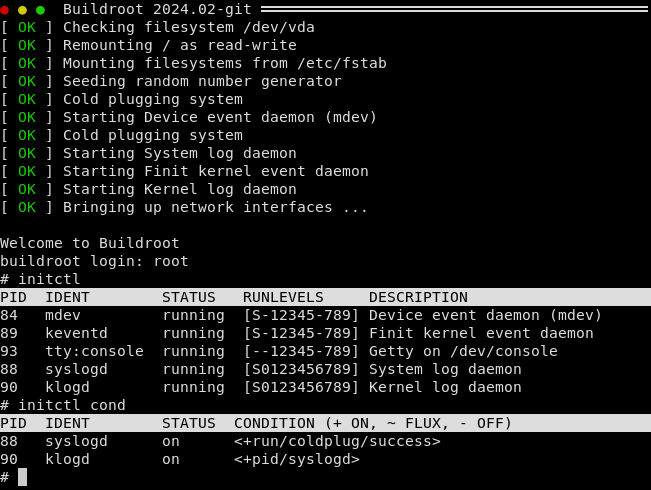Click 'mdev' ident in process table
This screenshot has height=490, width=651.
coord(63,315)
